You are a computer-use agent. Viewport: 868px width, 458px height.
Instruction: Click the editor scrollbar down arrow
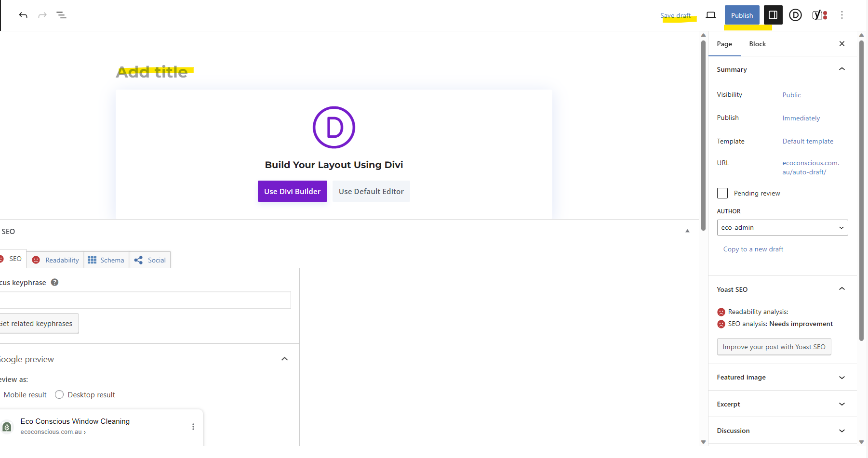pyautogui.click(x=703, y=442)
